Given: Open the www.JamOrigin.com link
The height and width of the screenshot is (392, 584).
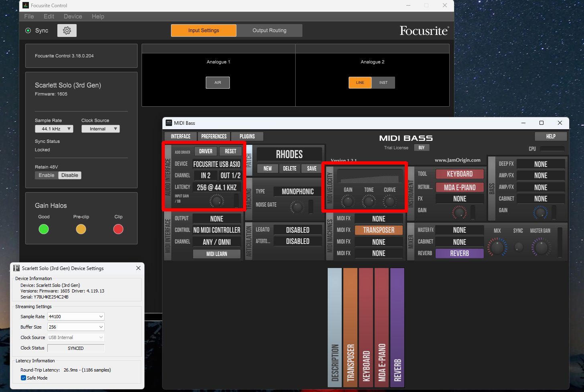Looking at the screenshot, I should (x=458, y=160).
